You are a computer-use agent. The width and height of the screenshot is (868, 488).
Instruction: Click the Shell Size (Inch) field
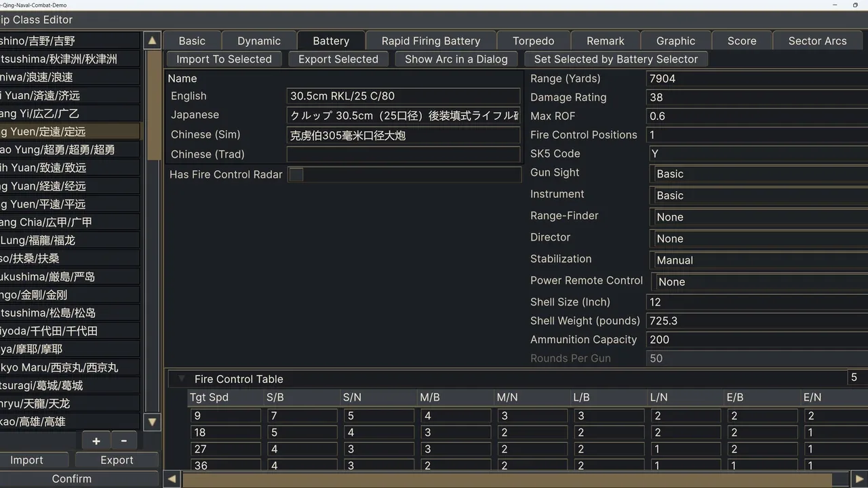pos(757,302)
